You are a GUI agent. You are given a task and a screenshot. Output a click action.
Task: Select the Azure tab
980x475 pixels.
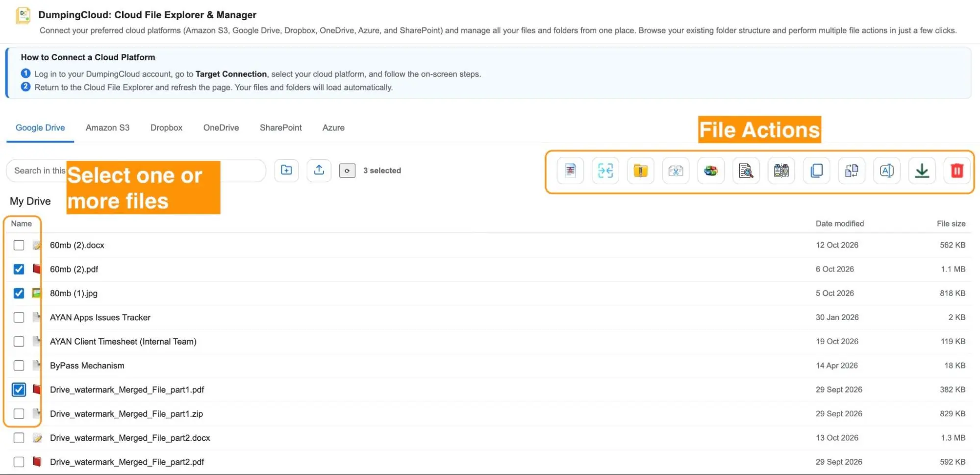tap(333, 127)
